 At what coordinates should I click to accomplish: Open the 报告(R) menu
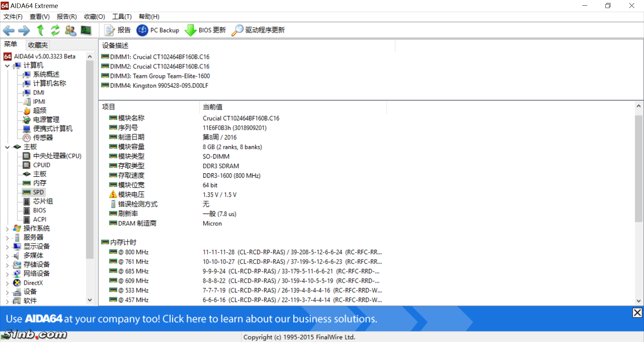click(x=67, y=16)
